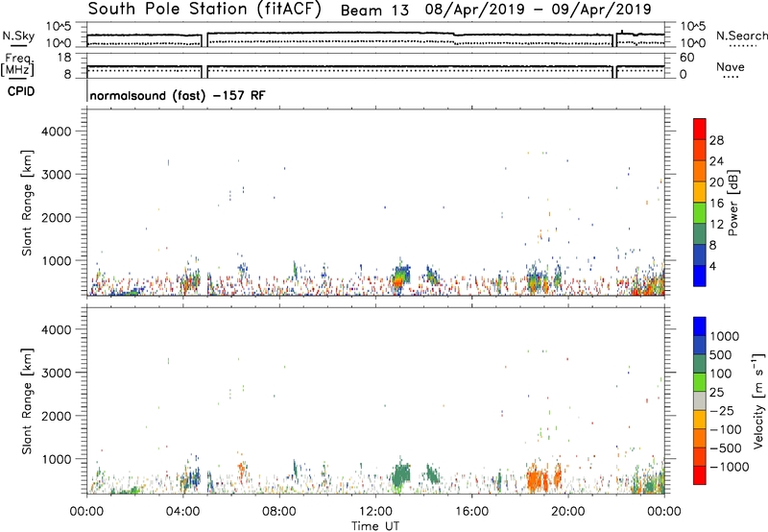Pick the teal 8–12 dB power swatch
The image size is (768, 532).
(700, 233)
